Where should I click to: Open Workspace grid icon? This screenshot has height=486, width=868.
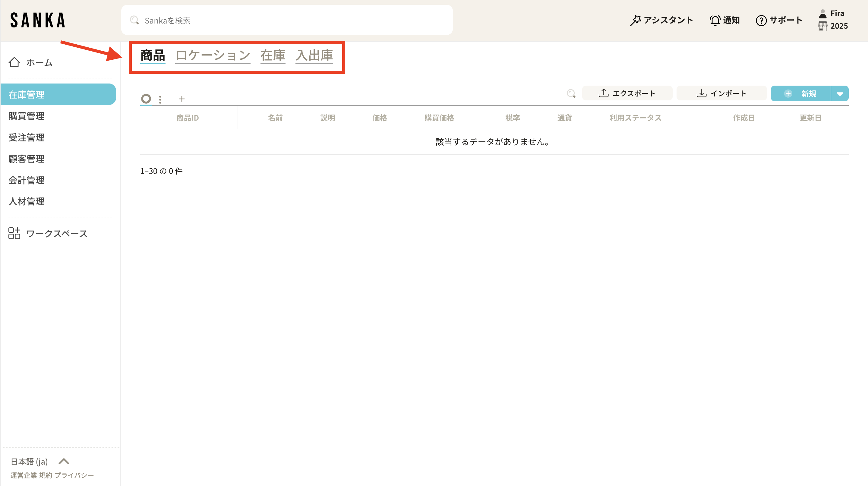coord(14,233)
